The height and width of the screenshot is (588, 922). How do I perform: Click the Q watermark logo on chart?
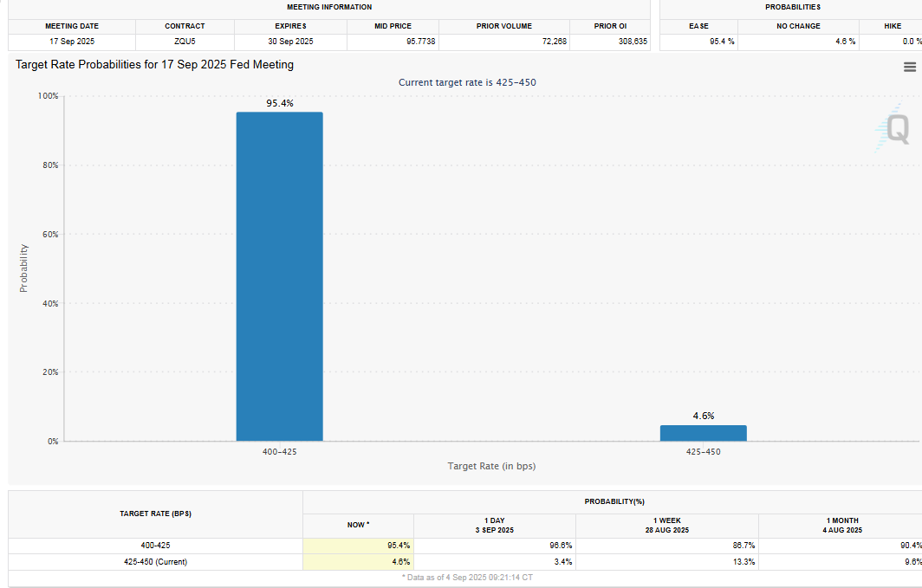[x=895, y=130]
